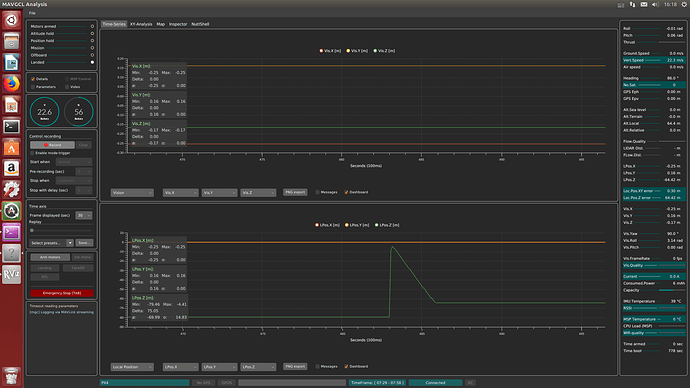Enable the Video checkbox
Viewport: 690px width, 388px height.
[67, 87]
